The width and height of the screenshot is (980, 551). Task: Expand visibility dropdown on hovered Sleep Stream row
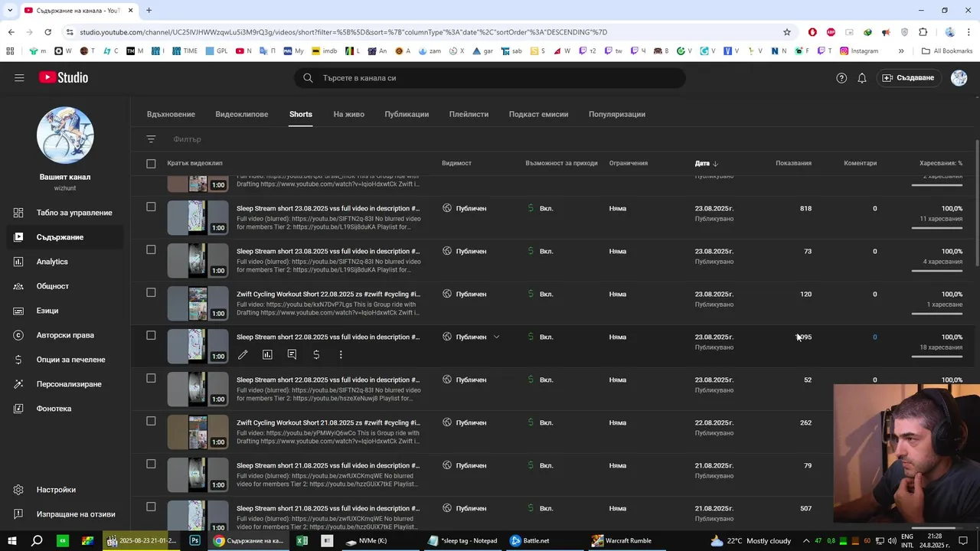point(496,337)
